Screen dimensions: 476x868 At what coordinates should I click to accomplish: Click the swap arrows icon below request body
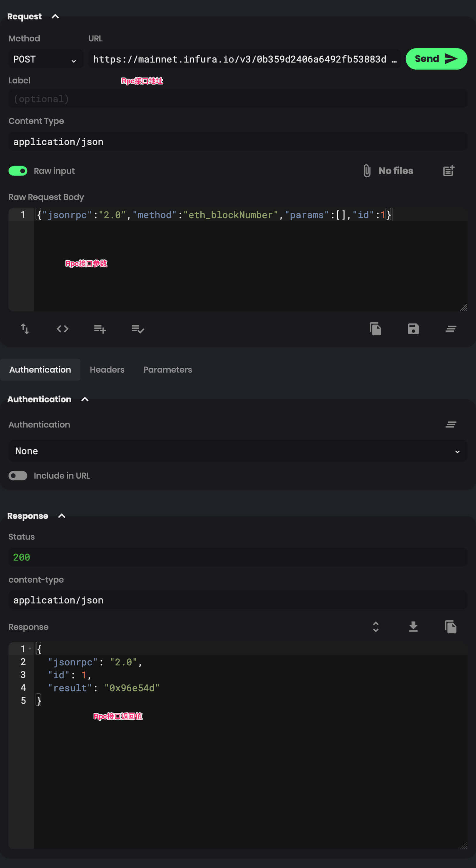click(25, 329)
